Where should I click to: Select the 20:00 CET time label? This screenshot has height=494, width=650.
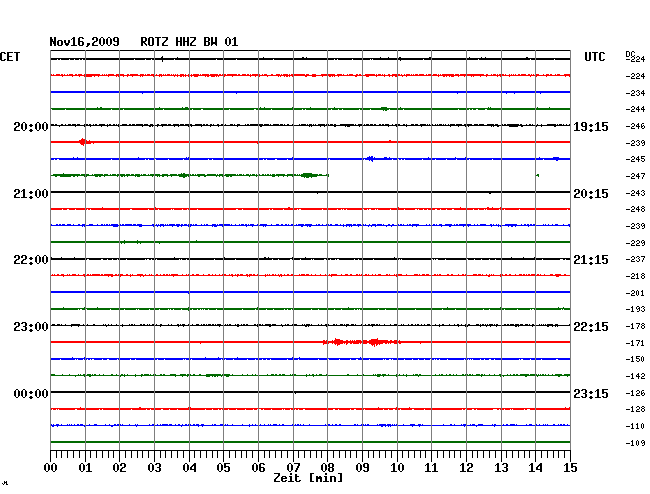(x=31, y=126)
